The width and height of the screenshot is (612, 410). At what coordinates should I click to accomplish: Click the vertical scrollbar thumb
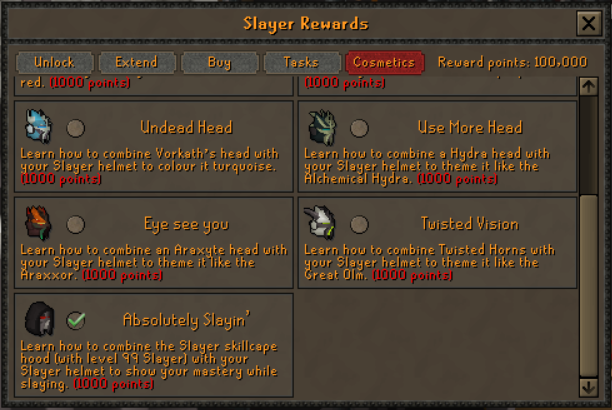(x=589, y=285)
